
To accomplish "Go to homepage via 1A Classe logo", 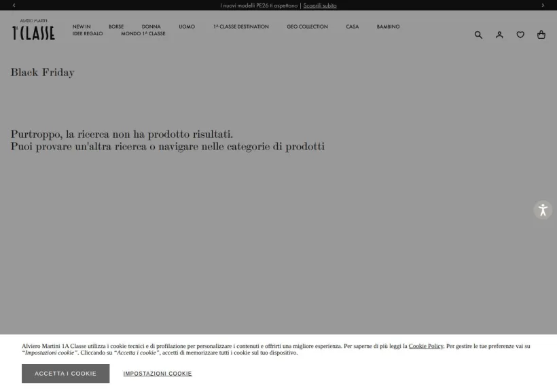I will click(33, 29).
